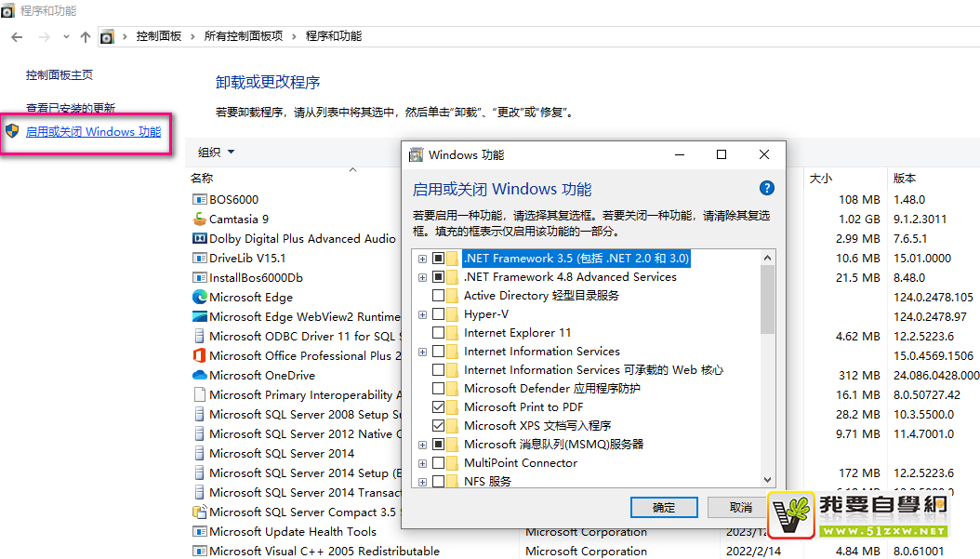Image resolution: width=980 pixels, height=559 pixels.
Task: Enable Internet Explorer 11 checkbox
Action: coord(438,333)
